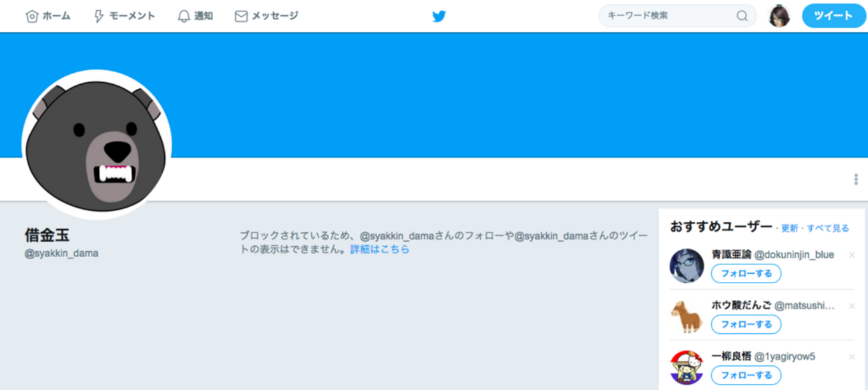Open すべて見る suggested users link
Screen dimensions: 868x390
click(x=828, y=228)
